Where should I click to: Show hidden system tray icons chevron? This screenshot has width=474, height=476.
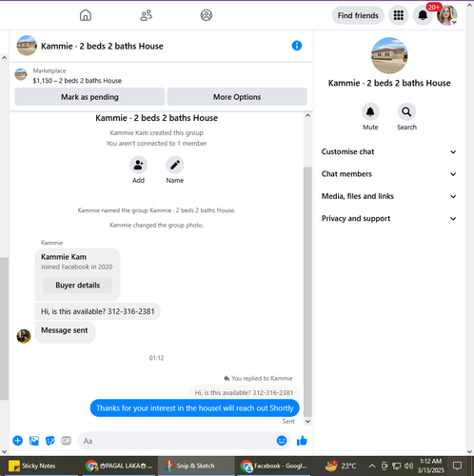tap(372, 466)
